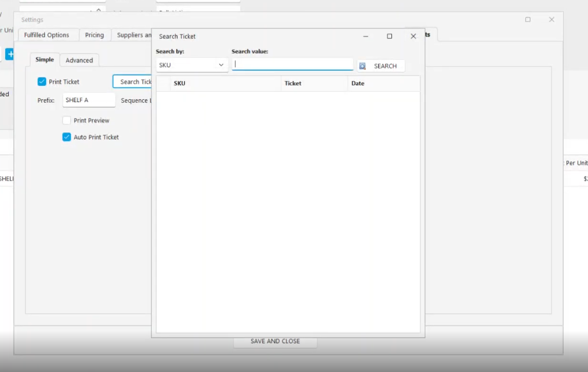Sort results by the SKU column header
The height and width of the screenshot is (372, 588).
pos(225,84)
